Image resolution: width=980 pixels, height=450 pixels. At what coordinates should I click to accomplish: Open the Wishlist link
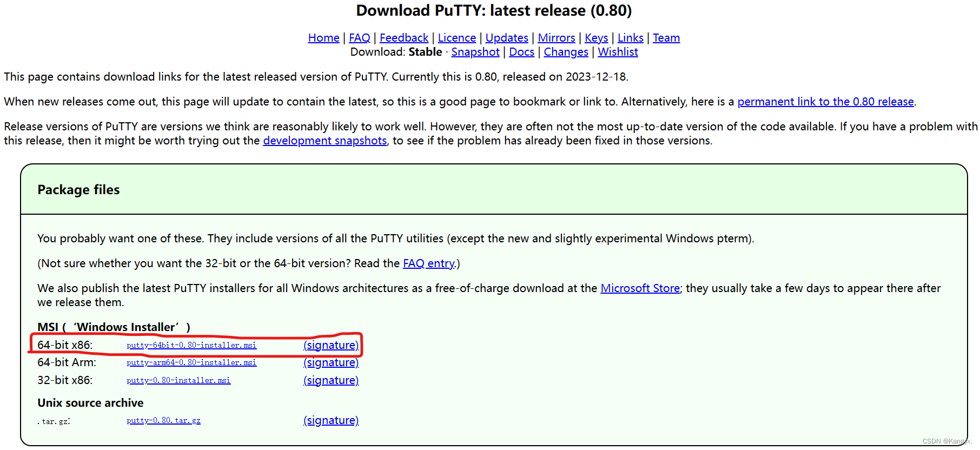click(x=618, y=52)
